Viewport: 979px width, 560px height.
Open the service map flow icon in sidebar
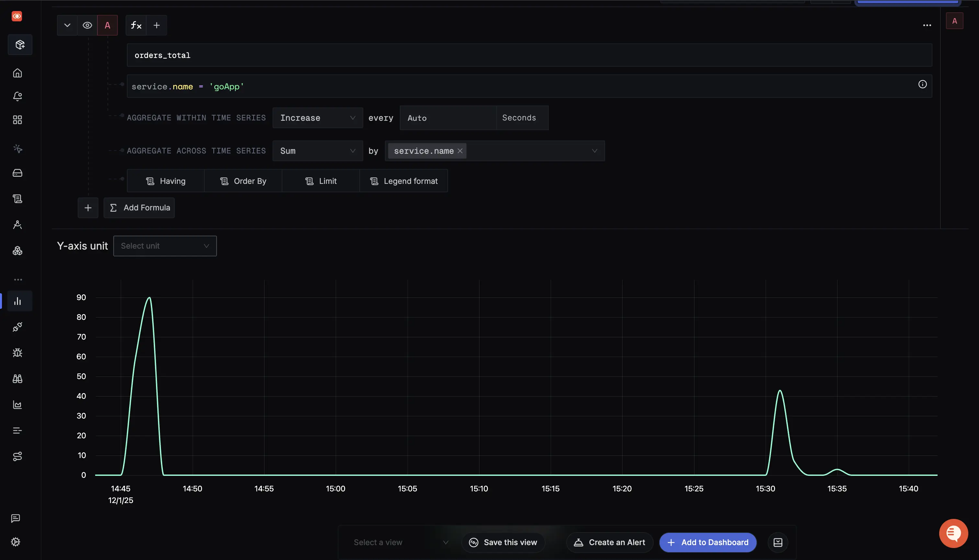[x=18, y=456]
